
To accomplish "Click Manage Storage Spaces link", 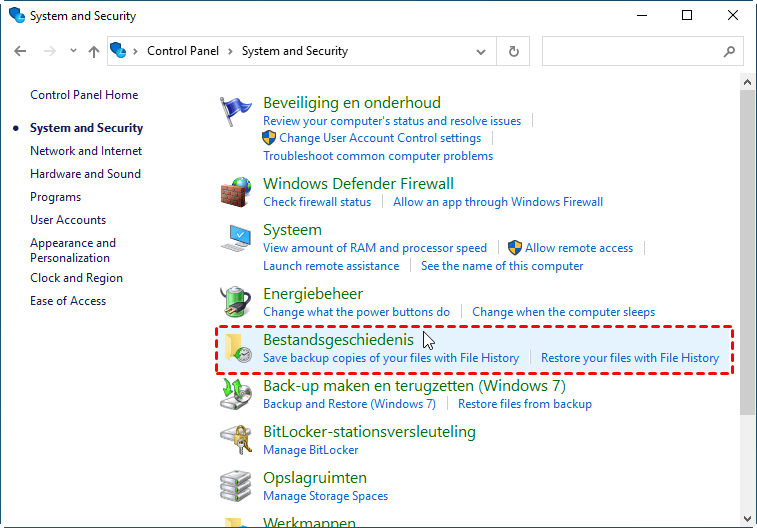I will tap(325, 496).
